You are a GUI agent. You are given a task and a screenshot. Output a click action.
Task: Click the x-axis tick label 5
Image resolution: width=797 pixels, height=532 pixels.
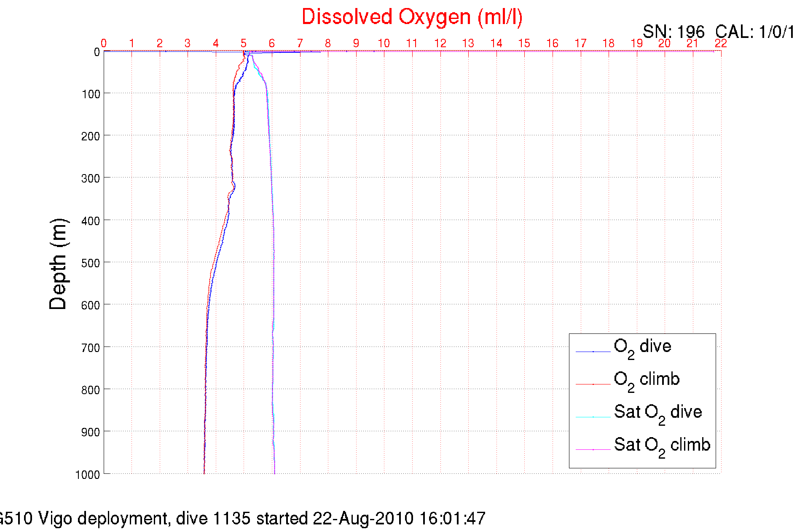pyautogui.click(x=244, y=43)
